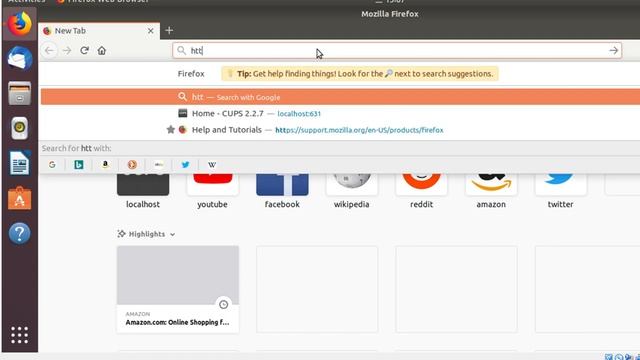Viewport: 640px width, 360px height.
Task: Focus the address bar containing htt
Action: (x=397, y=51)
